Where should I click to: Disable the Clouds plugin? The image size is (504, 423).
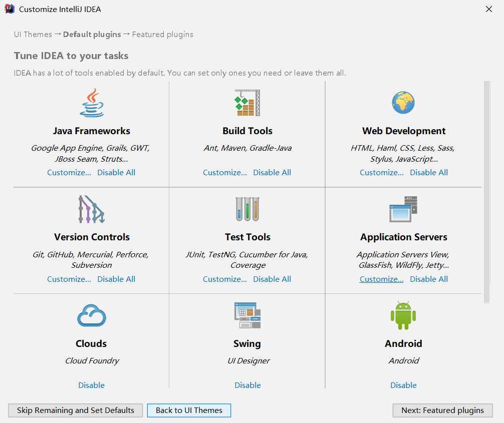(92, 385)
